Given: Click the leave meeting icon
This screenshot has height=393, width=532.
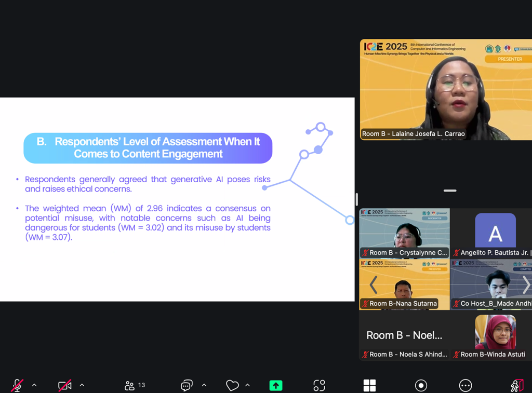Looking at the screenshot, I should (516, 385).
